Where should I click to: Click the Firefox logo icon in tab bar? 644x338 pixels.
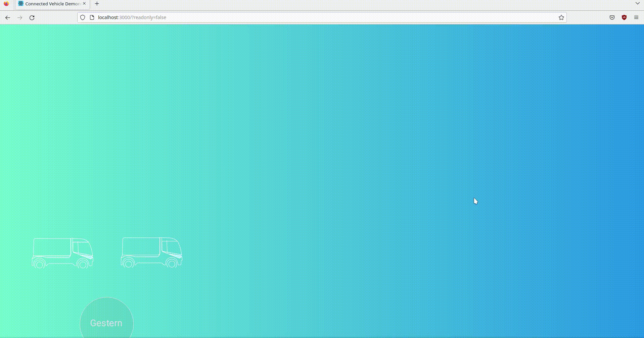(6, 4)
